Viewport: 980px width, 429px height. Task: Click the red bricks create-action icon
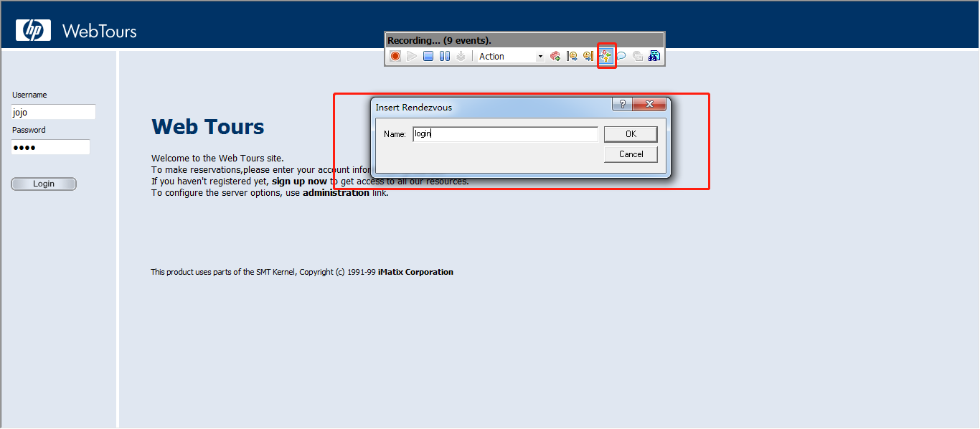click(555, 56)
